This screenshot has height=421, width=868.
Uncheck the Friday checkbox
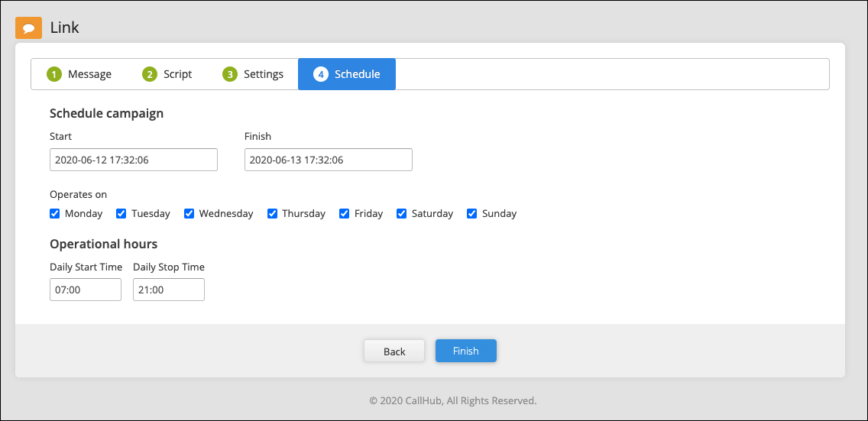pyautogui.click(x=345, y=213)
